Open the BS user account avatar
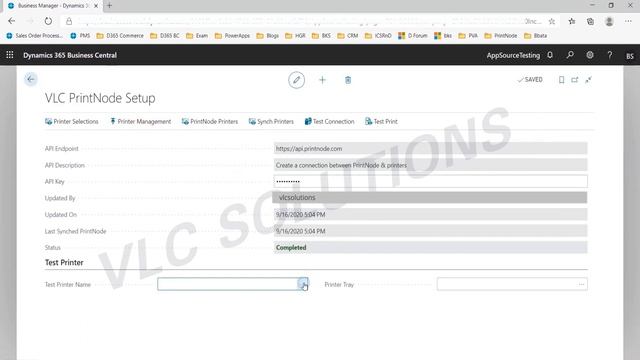 pyautogui.click(x=629, y=56)
